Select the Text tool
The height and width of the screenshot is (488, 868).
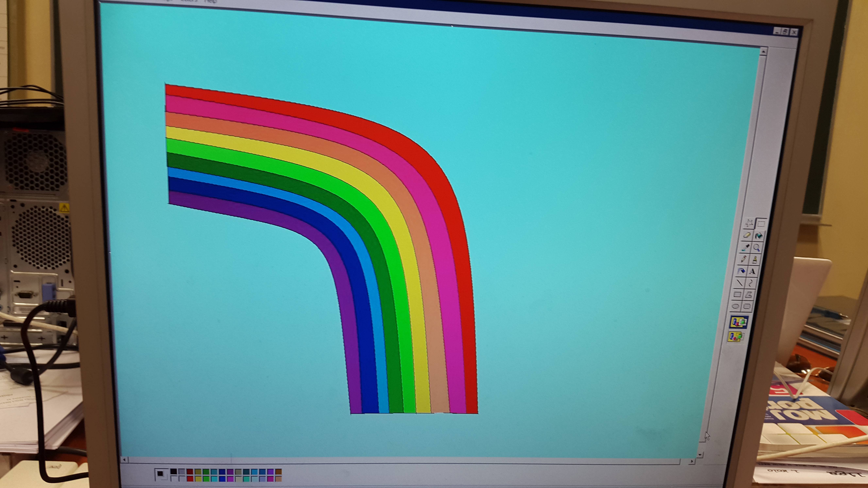click(x=753, y=271)
